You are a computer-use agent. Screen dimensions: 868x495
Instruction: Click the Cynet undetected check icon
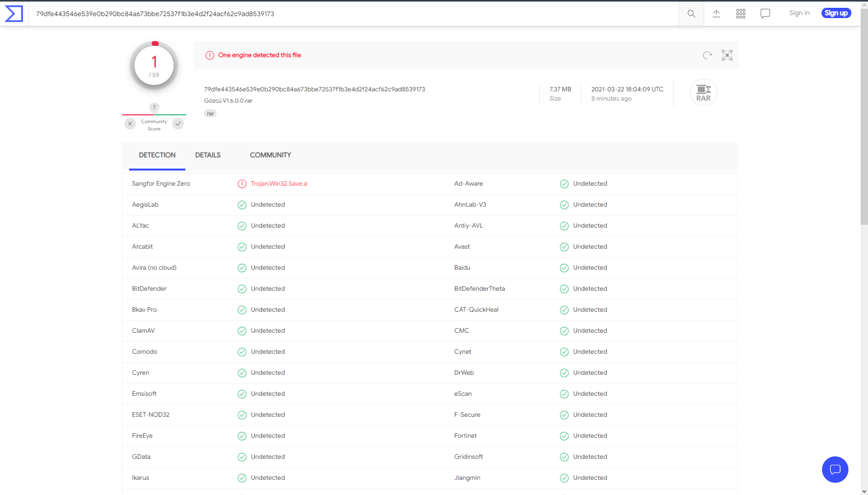tap(564, 352)
